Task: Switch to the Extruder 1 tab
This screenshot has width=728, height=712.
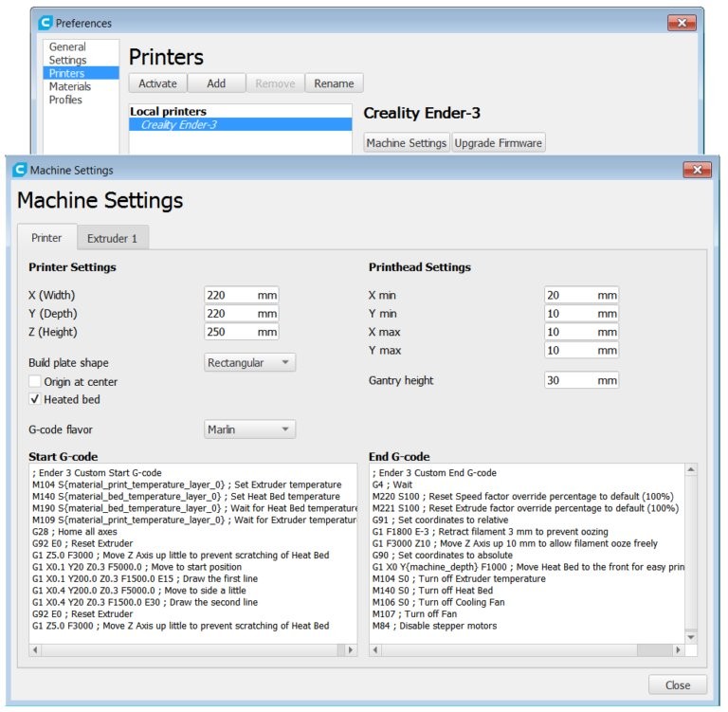Action: 113,238
